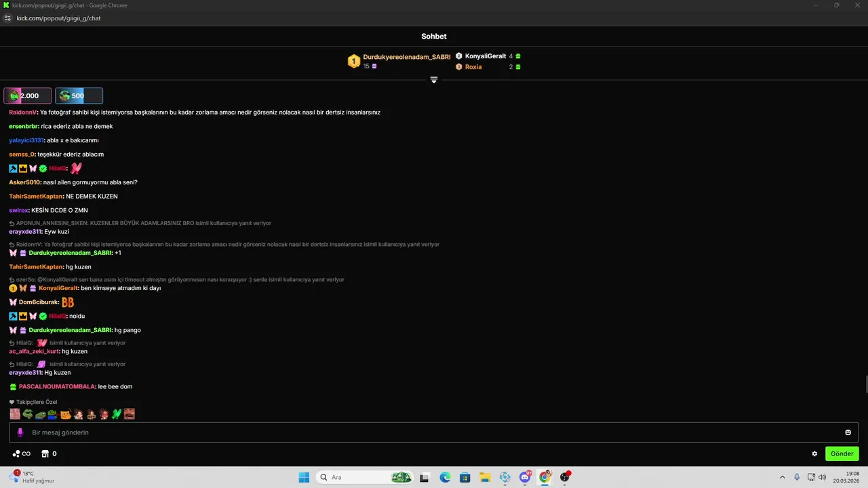868x488 pixels.
Task: Click username ersenbrbr in chat
Action: click(x=23, y=127)
